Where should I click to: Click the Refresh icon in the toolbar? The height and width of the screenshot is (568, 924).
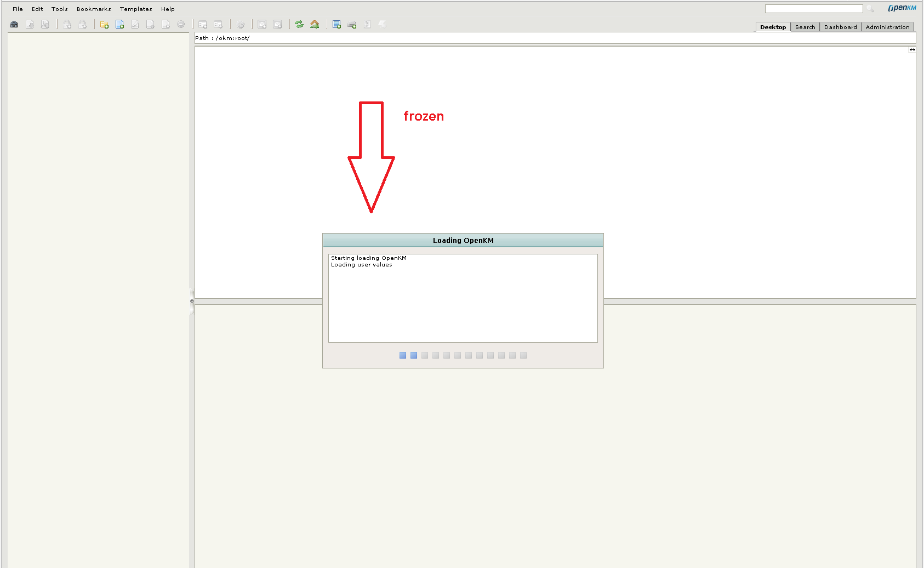point(299,24)
